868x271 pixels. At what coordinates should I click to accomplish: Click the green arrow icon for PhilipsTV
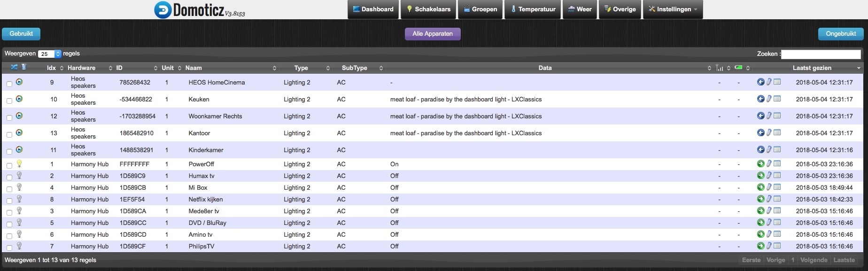point(761,246)
